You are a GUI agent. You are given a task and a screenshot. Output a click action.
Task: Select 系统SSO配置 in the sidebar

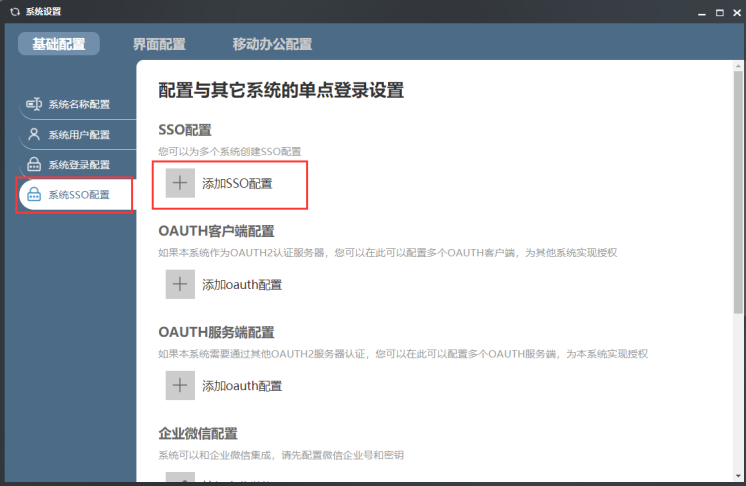(x=78, y=194)
